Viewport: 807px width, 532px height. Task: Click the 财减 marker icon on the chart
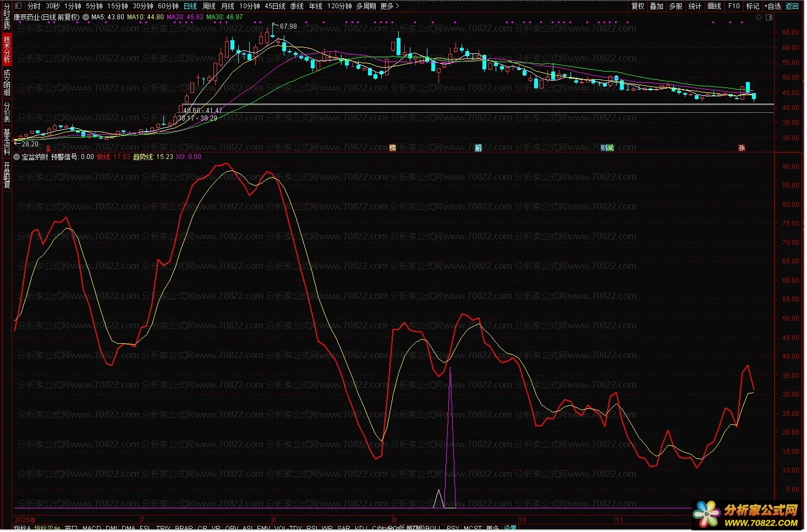click(x=607, y=147)
